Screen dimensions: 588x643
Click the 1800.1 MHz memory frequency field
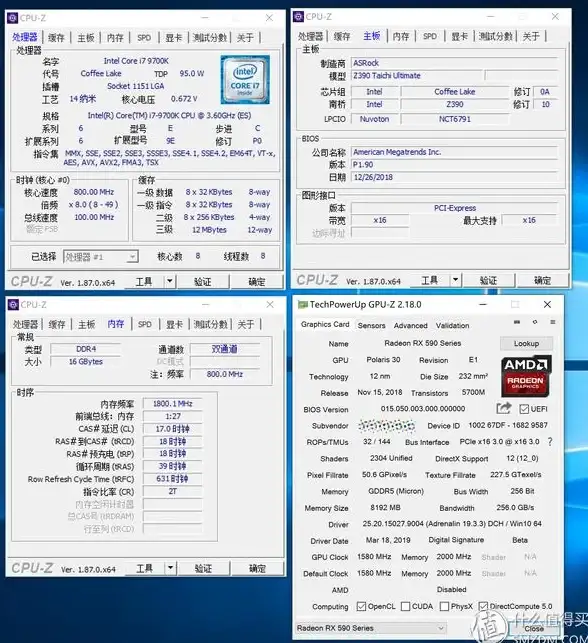click(173, 404)
